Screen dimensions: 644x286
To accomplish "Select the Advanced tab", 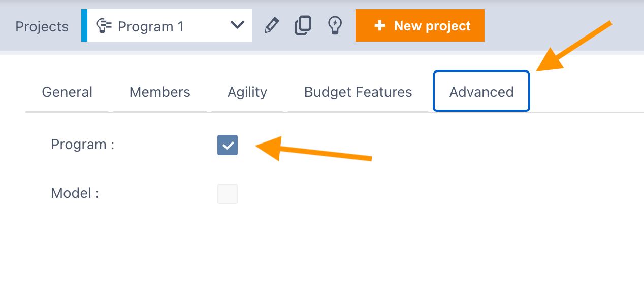I will (x=481, y=91).
